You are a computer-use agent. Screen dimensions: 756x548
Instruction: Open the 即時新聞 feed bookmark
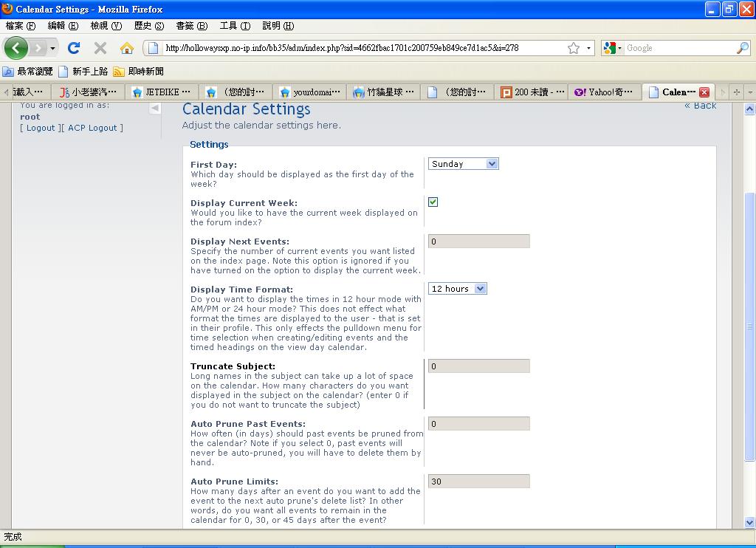(x=138, y=72)
